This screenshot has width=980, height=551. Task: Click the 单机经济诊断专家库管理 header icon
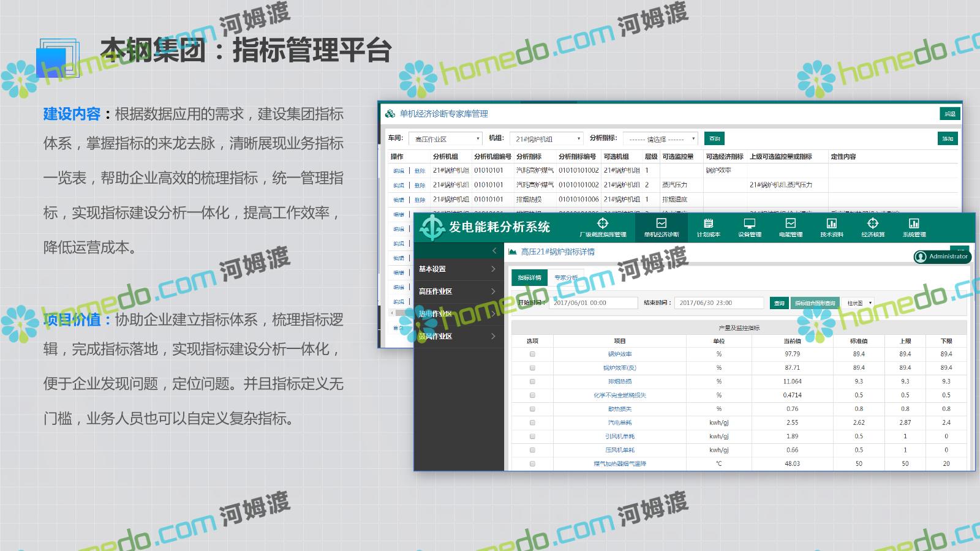click(x=390, y=114)
